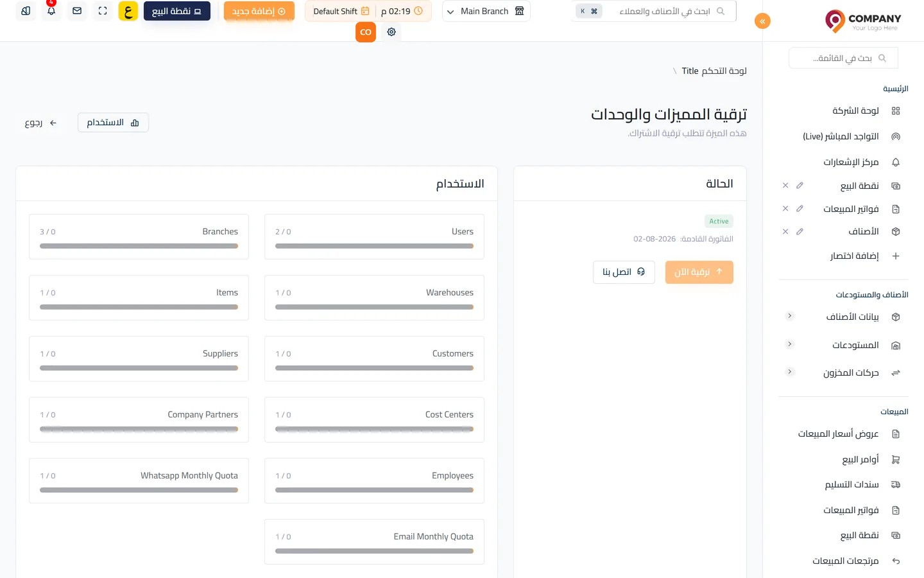
Task: Edit the الأصناف shortcut pencil
Action: [x=800, y=232]
